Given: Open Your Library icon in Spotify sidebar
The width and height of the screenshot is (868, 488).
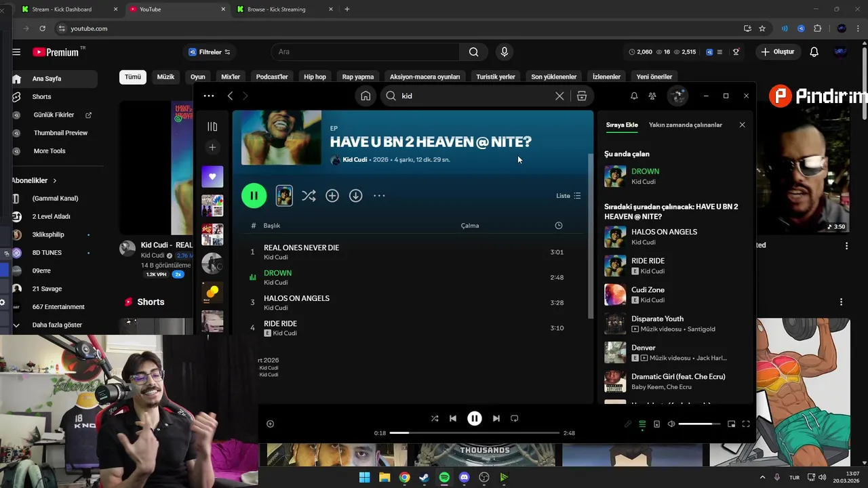Looking at the screenshot, I should click(212, 127).
